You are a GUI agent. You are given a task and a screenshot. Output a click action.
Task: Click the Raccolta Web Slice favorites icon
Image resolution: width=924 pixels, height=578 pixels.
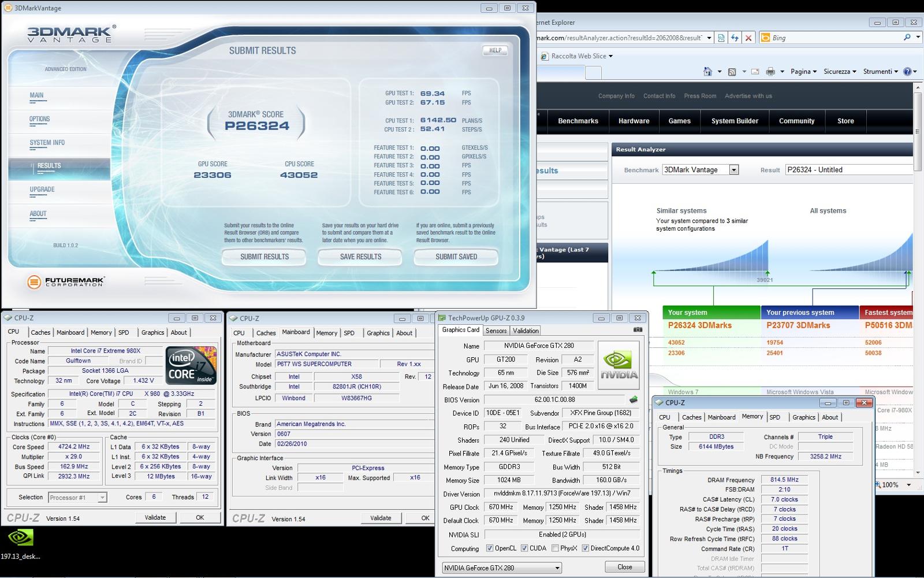click(x=545, y=56)
